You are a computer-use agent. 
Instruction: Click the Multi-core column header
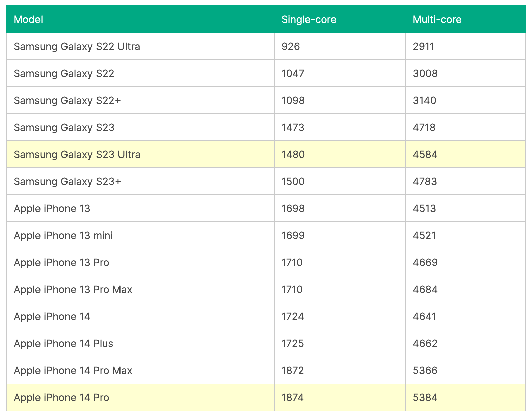[437, 20]
